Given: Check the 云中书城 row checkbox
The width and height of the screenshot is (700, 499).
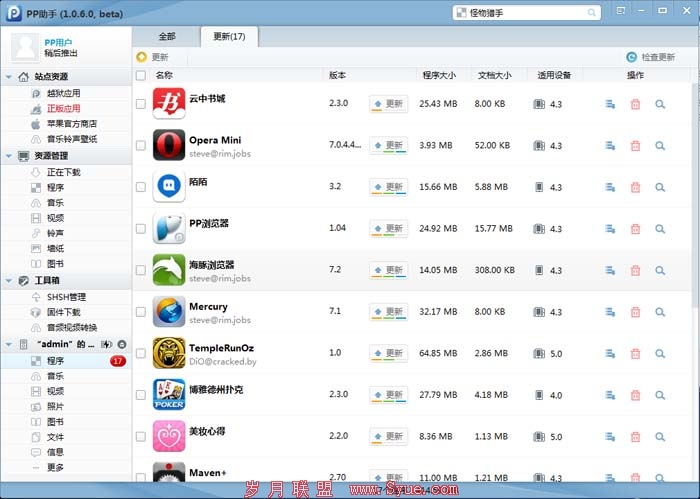Looking at the screenshot, I should [141, 104].
